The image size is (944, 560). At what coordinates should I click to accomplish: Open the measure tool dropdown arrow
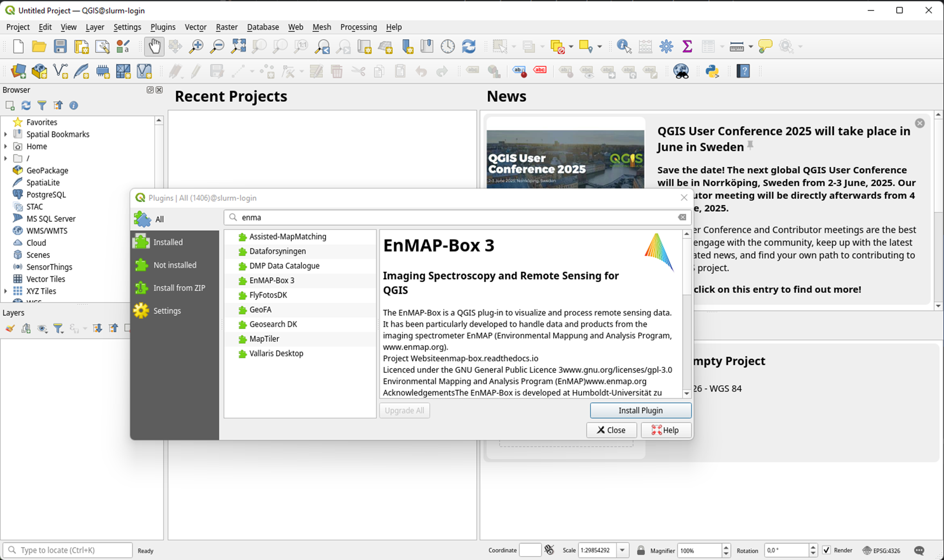point(750,46)
